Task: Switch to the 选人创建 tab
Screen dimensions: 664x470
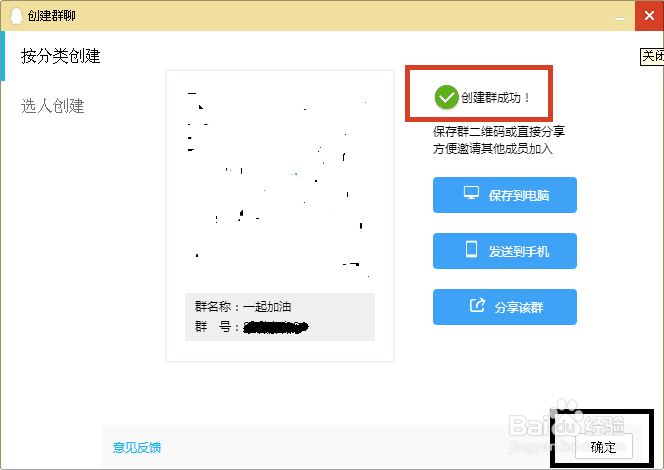Action: 53,106
